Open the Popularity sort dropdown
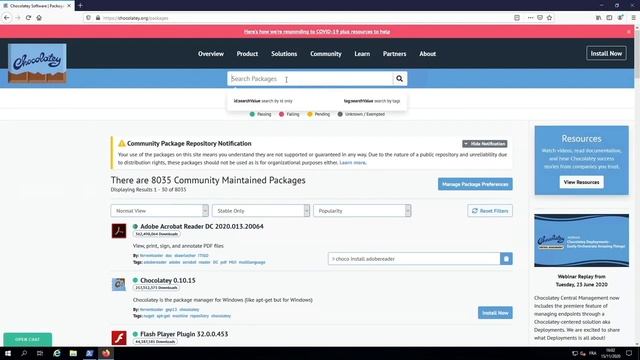Image resolution: width=640 pixels, height=360 pixels. click(x=362, y=211)
